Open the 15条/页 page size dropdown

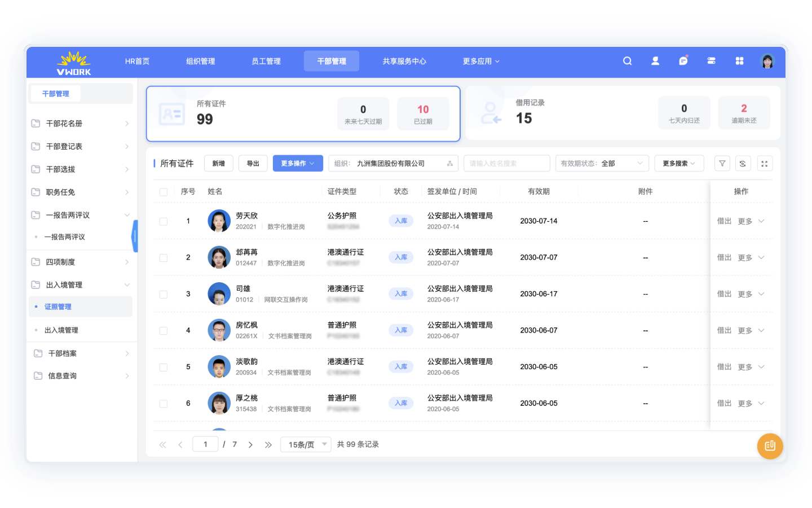tap(306, 444)
